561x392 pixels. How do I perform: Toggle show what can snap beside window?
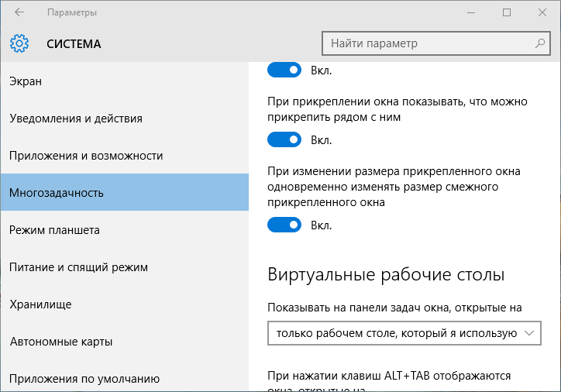point(284,140)
